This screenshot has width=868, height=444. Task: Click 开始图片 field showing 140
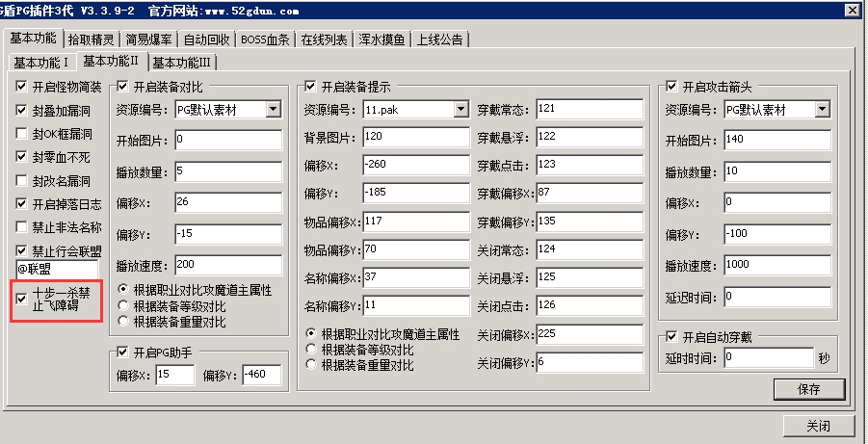[777, 140]
